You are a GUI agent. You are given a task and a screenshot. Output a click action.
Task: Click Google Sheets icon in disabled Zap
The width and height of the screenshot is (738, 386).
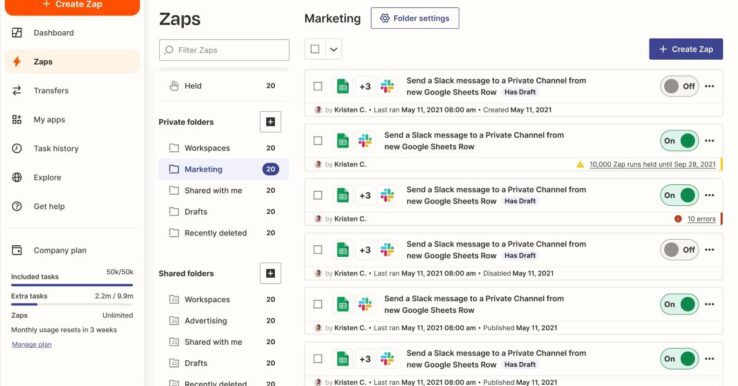(x=343, y=250)
